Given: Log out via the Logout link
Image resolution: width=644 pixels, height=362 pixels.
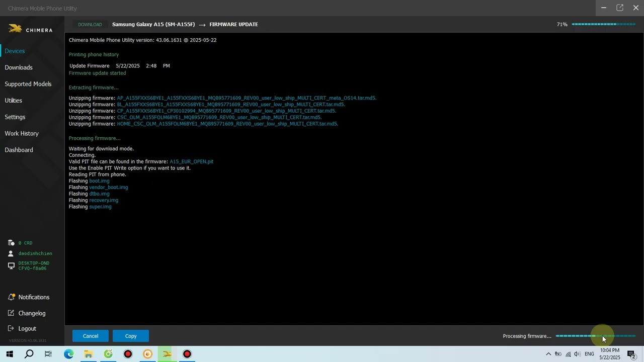Looking at the screenshot, I should (x=27, y=328).
